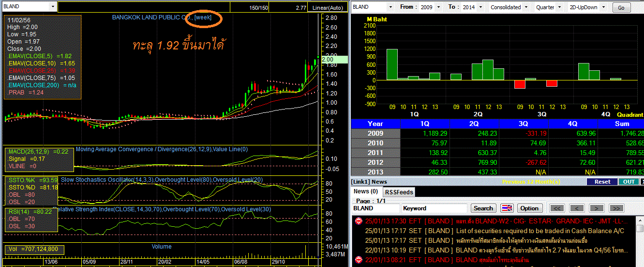Click the .EMAV(CLOSE,10) =1.65 legend line
This screenshot has height=267, width=644.
pyautogui.click(x=41, y=63)
